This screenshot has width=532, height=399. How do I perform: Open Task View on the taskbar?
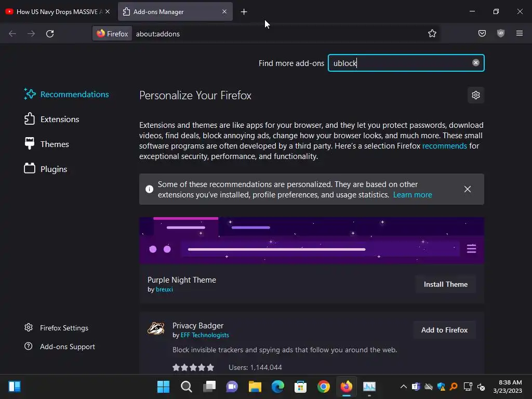tap(209, 387)
